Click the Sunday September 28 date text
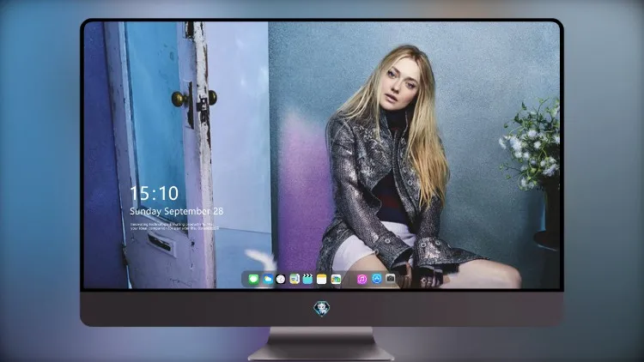 pos(177,211)
